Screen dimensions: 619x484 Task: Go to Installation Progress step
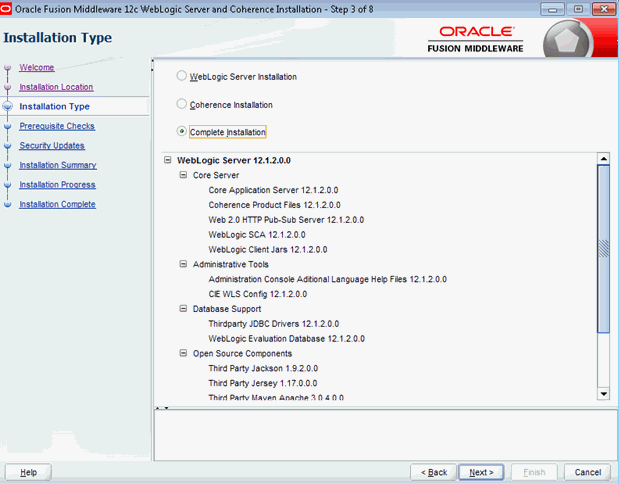pyautogui.click(x=58, y=185)
